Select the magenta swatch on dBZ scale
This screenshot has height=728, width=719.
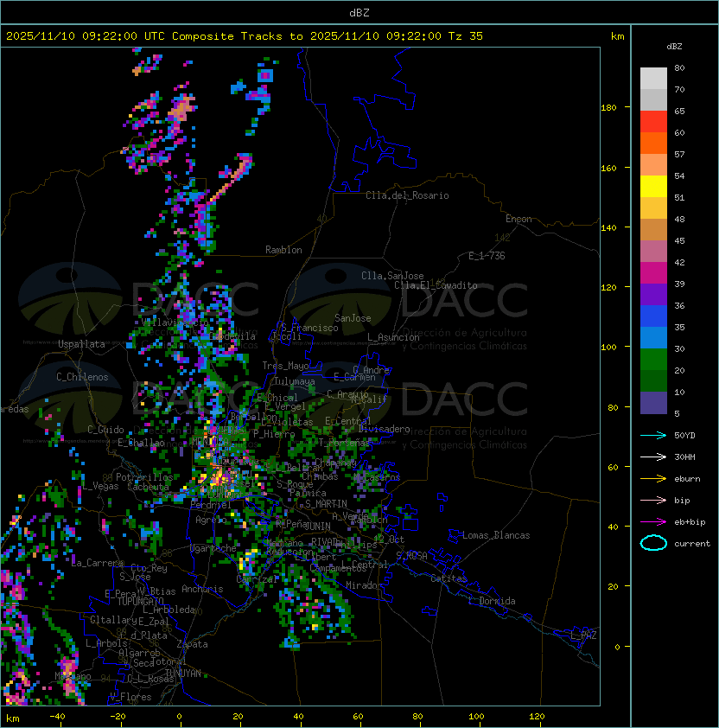tap(653, 273)
